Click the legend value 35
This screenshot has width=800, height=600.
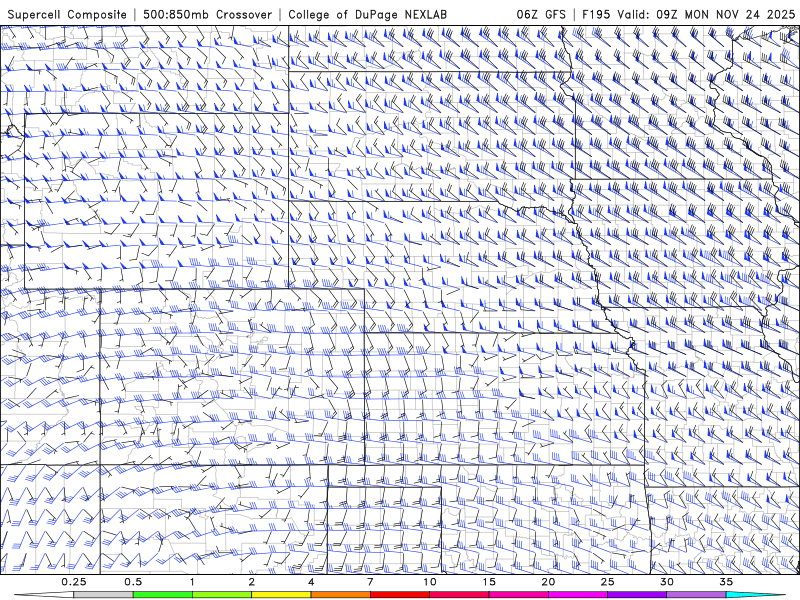726,582
